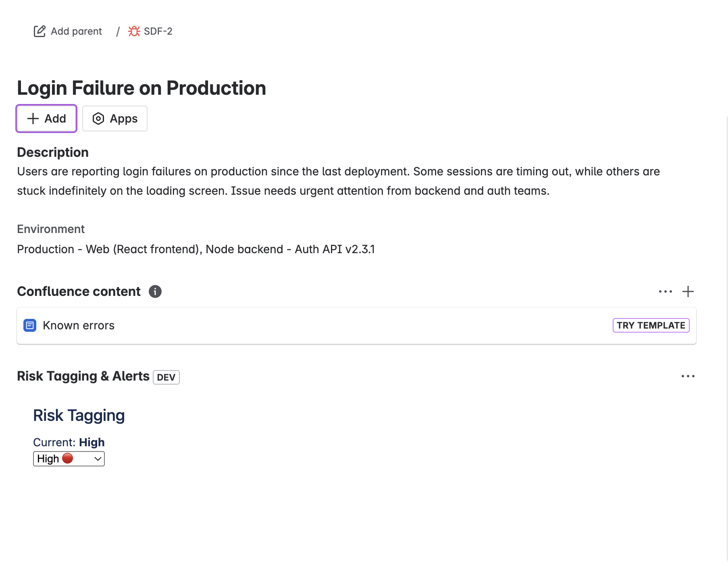
Task: Click the plus icon in Add button
Action: click(33, 119)
